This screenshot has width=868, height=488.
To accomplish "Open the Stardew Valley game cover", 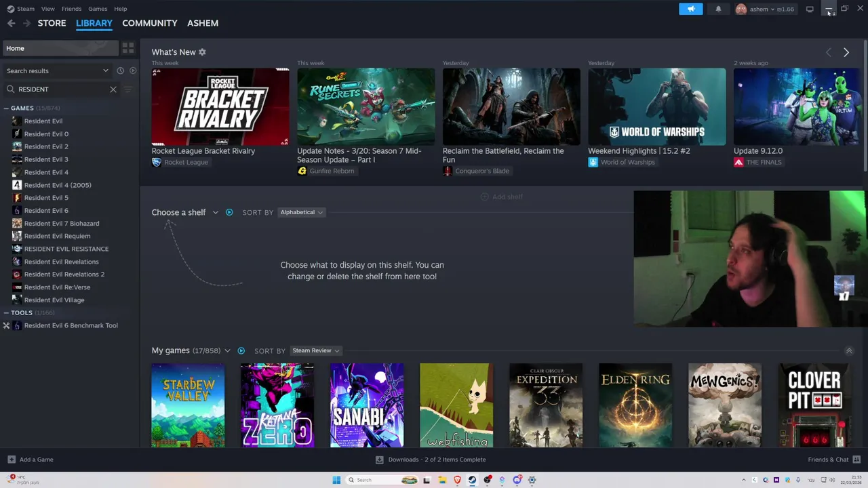I will tap(188, 405).
